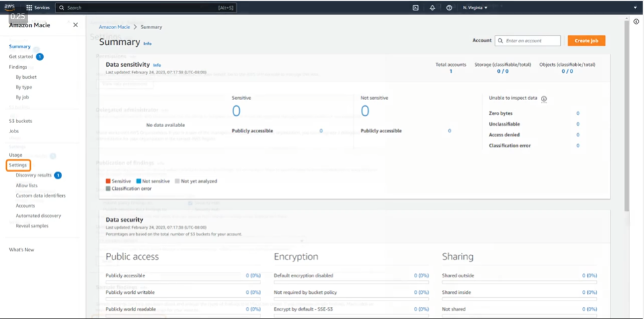Open Reveal samples in the sidebar
The image size is (644, 319).
32,226
